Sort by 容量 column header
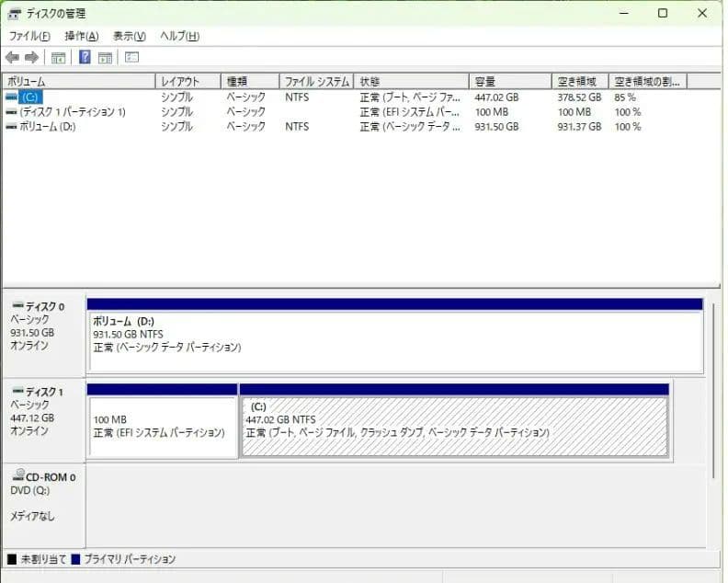This screenshot has width=728, height=583. click(x=510, y=82)
